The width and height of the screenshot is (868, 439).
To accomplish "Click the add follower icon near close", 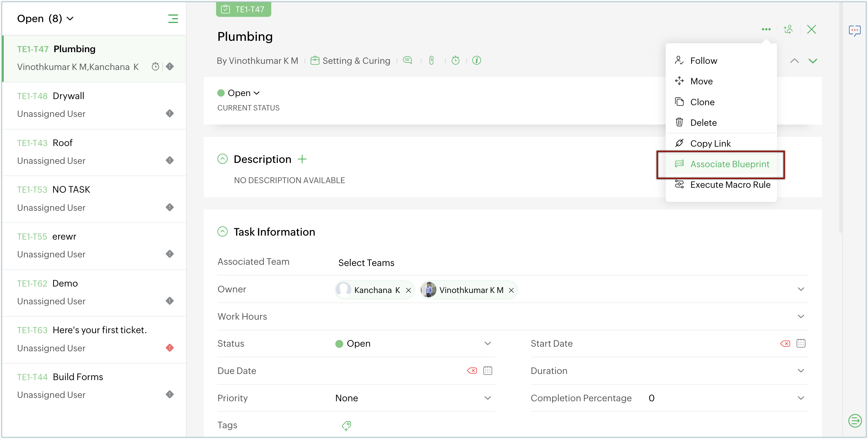I will pos(788,29).
